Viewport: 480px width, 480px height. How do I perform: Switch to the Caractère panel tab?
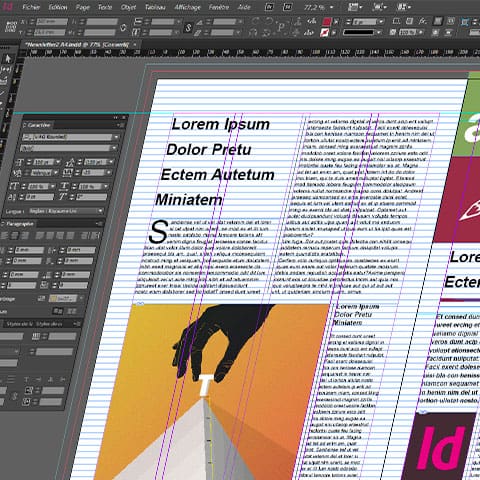[x=38, y=125]
